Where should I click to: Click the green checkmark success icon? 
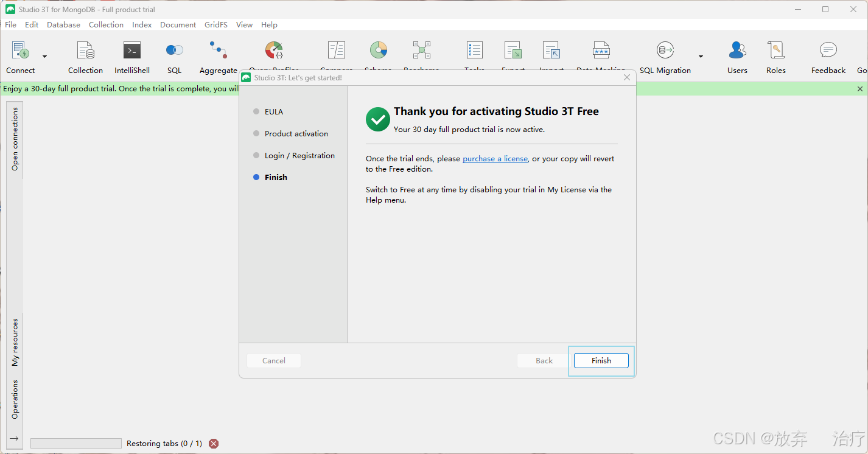(x=378, y=119)
